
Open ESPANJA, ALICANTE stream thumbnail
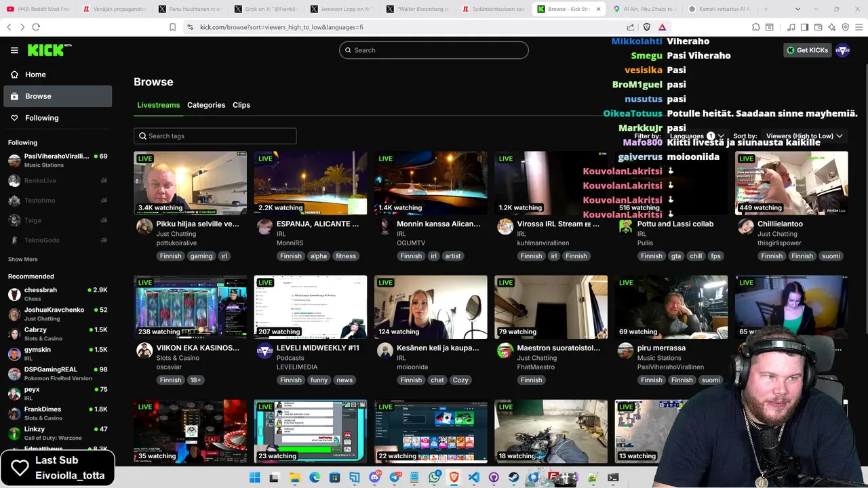(311, 183)
